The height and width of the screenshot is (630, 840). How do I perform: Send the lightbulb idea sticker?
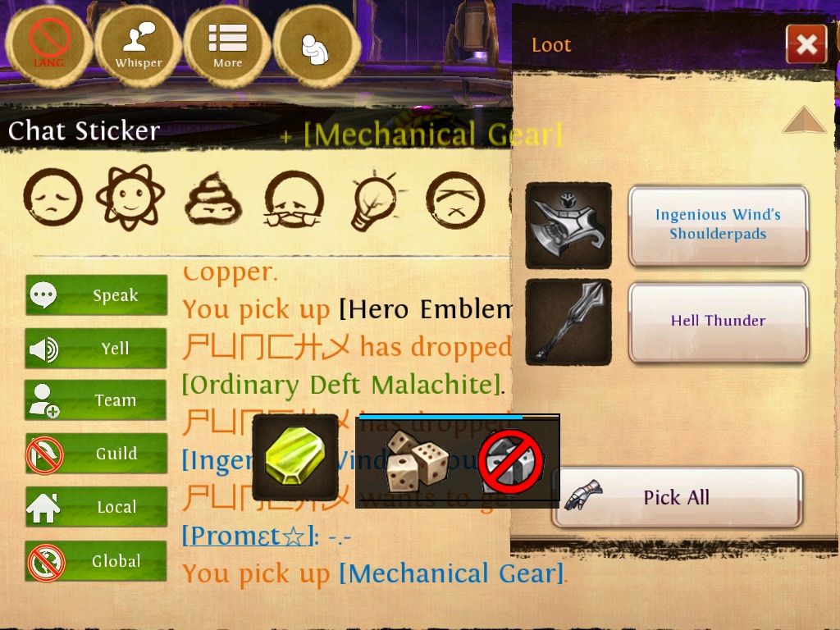click(x=375, y=200)
